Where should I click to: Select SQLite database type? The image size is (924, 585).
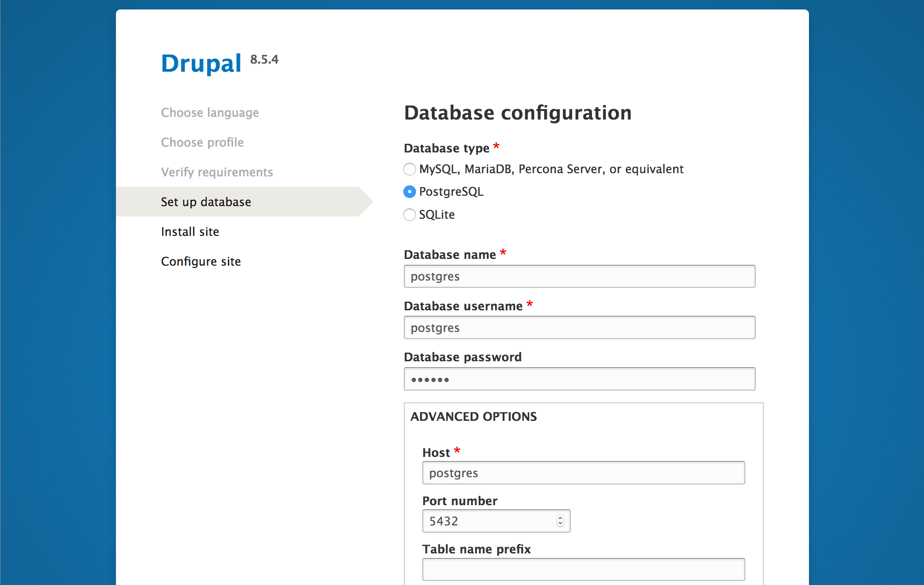pos(409,214)
